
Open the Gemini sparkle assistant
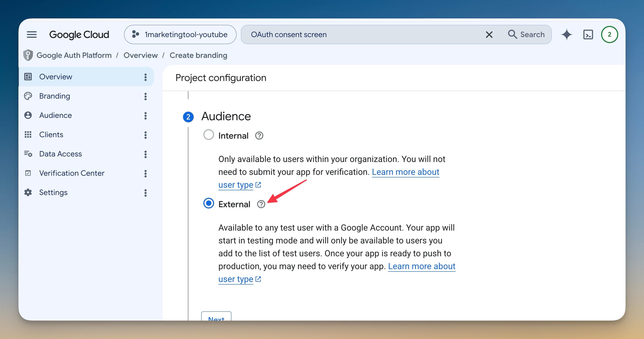pos(567,34)
